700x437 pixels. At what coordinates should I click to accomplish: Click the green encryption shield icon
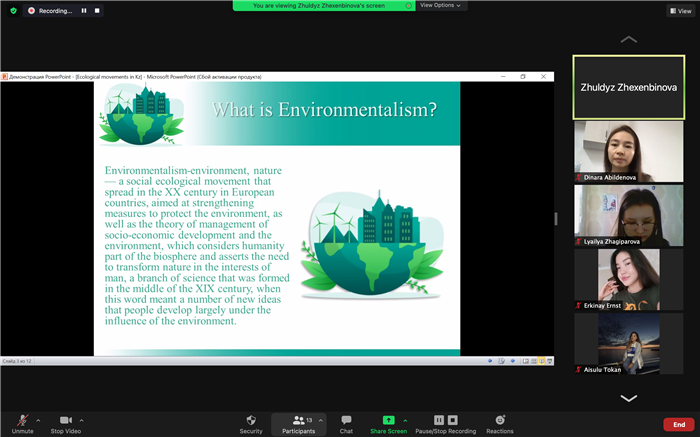(11, 10)
